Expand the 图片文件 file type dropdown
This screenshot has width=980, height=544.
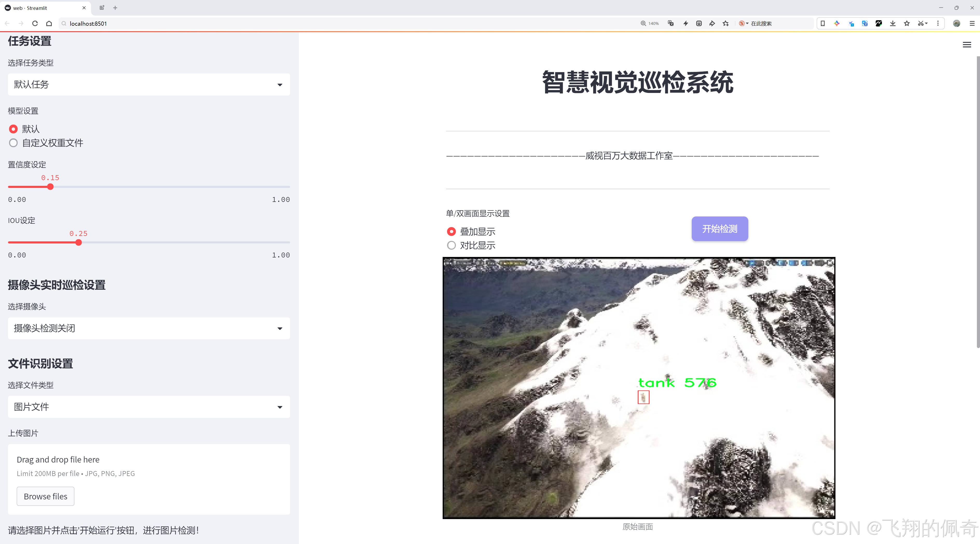click(x=149, y=407)
